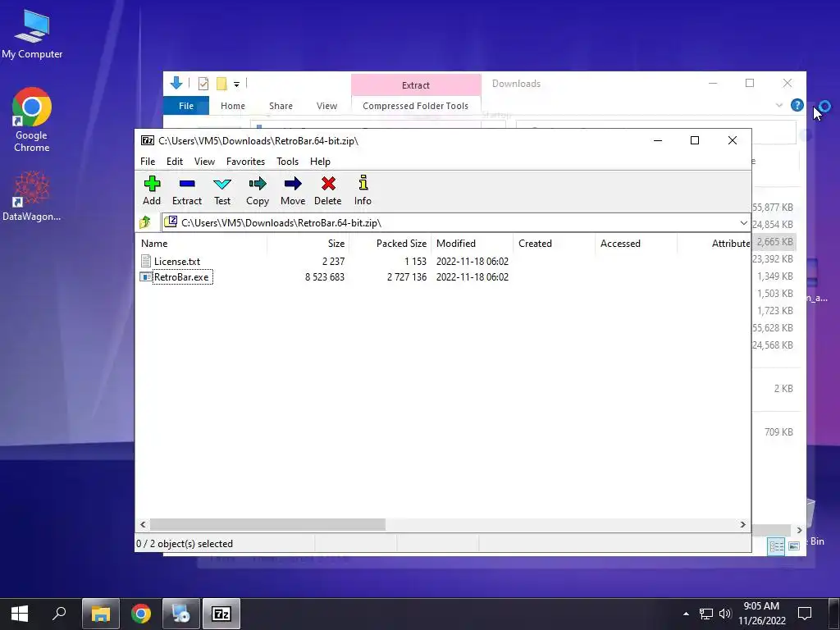Click the 2,665 KB row in Explorer
The image size is (840, 630).
coord(774,242)
